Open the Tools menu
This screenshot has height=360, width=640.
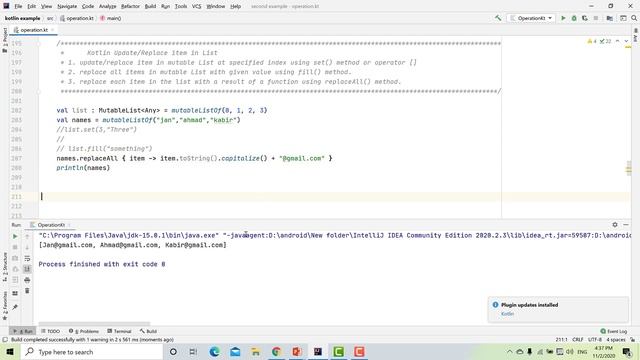point(181,6)
